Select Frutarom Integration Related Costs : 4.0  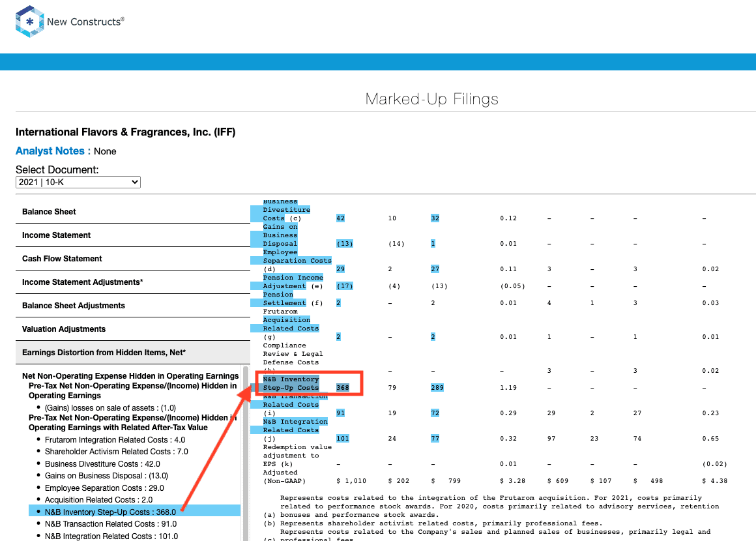(115, 440)
